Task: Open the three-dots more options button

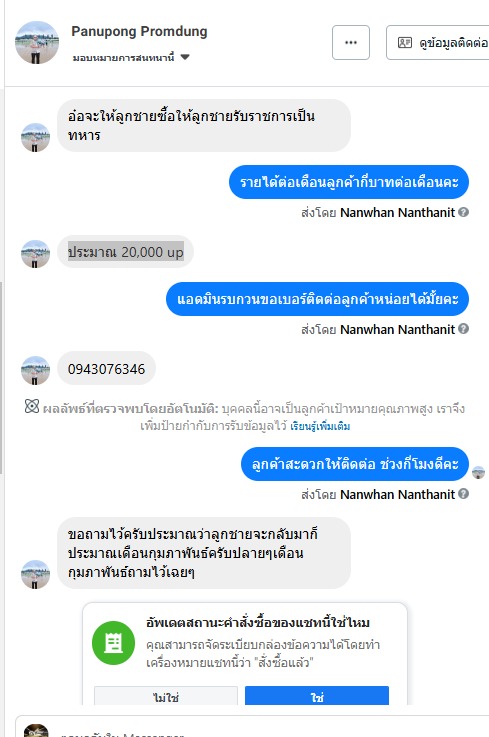Action: click(351, 43)
